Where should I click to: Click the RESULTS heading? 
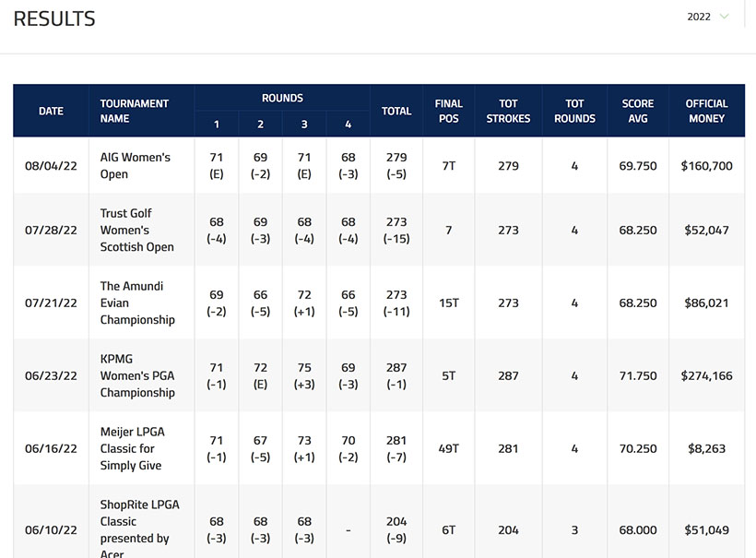pyautogui.click(x=54, y=18)
